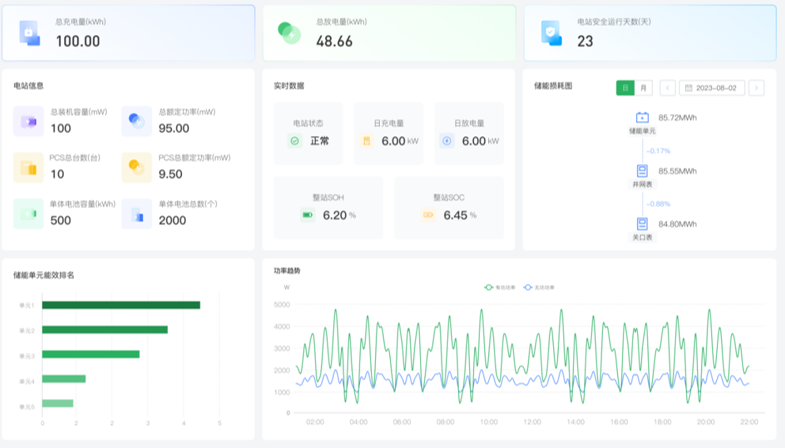Click the 6.20 % SOH value
Viewport: 785px width, 448px height.
339,215
